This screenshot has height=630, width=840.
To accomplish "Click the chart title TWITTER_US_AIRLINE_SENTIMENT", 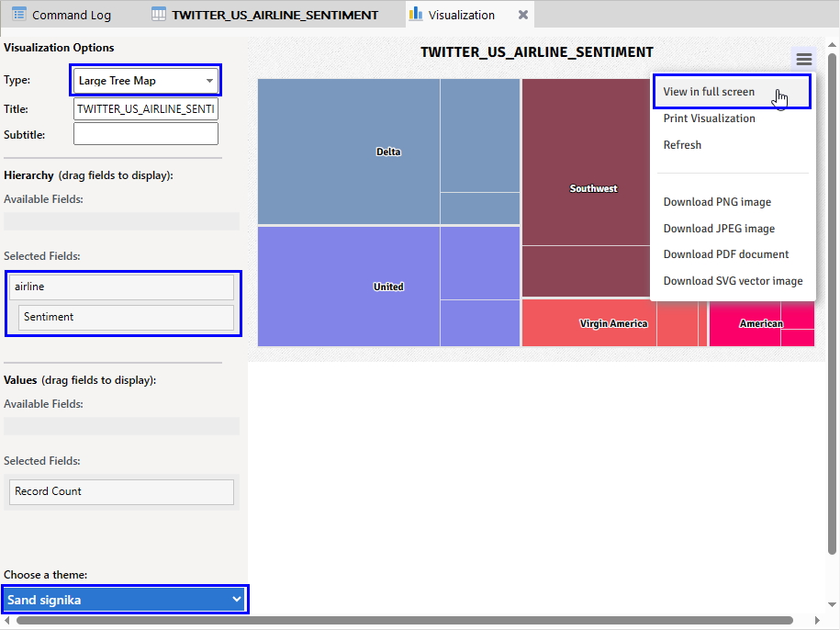I will [537, 52].
